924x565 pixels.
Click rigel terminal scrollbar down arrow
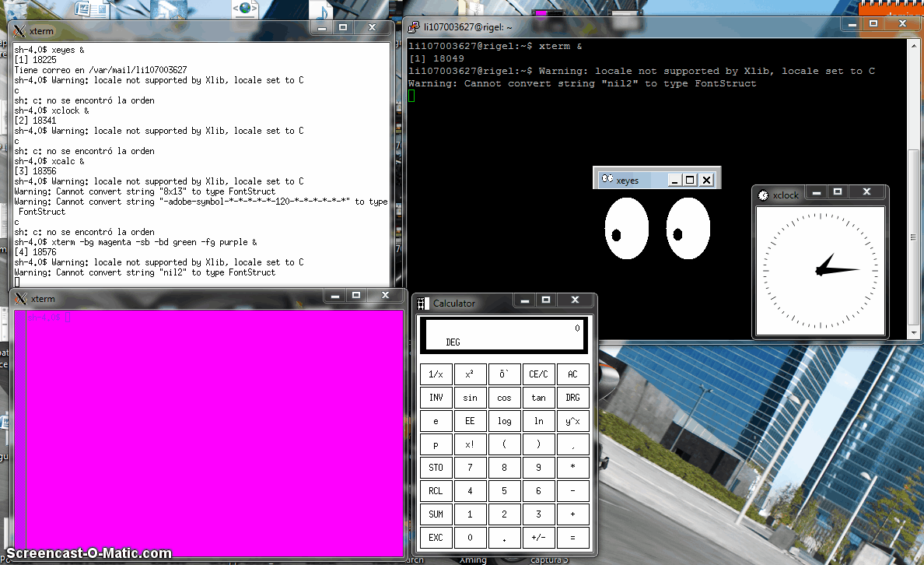(x=913, y=332)
